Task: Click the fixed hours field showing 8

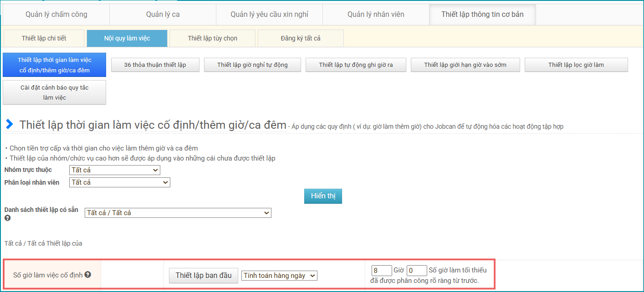Action: [x=381, y=271]
